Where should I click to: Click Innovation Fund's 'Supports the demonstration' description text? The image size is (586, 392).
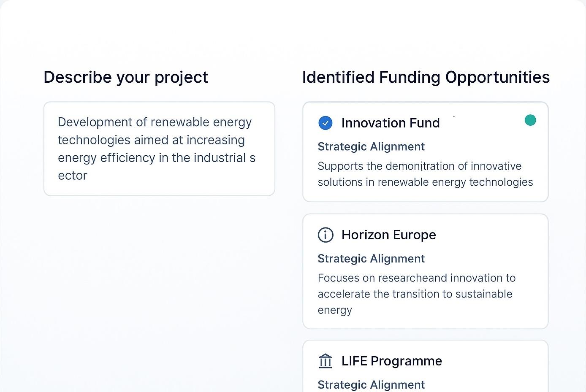click(419, 166)
